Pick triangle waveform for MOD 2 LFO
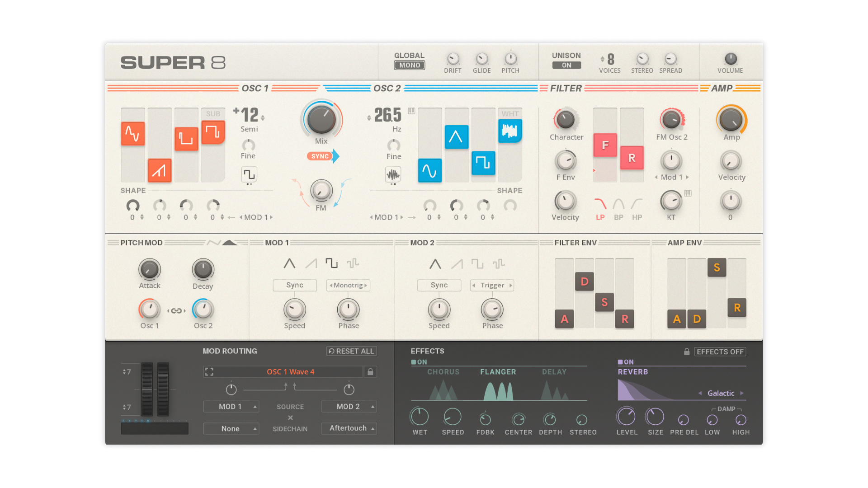868x488 pixels. click(x=435, y=263)
